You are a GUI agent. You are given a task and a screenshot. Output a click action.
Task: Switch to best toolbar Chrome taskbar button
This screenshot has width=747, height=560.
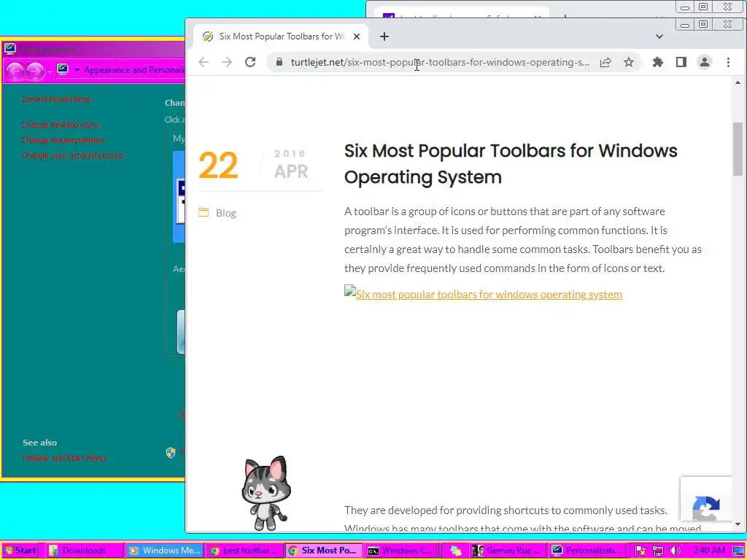click(x=244, y=551)
